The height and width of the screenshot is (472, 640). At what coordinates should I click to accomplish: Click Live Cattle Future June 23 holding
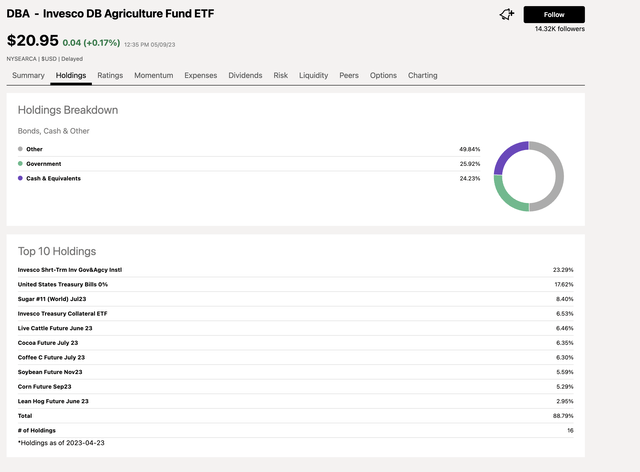coord(55,328)
